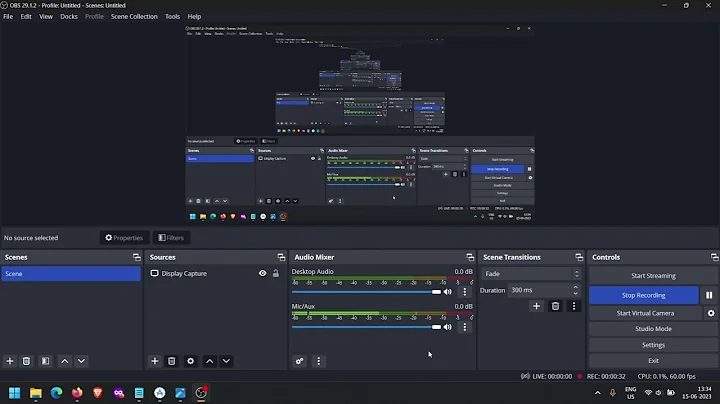Pause recording with the pause icon
Image resolution: width=720 pixels, height=404 pixels.
pyautogui.click(x=709, y=295)
